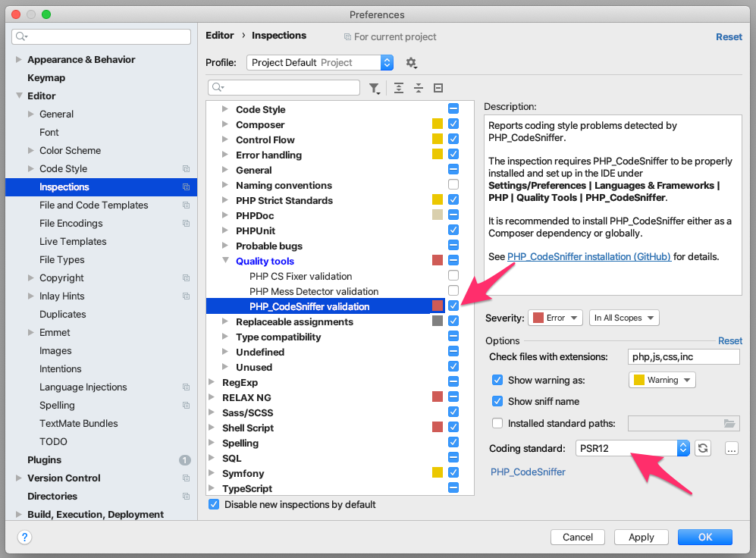Collapse all inspection nodes using toolbar icon
756x558 pixels.
(x=418, y=87)
